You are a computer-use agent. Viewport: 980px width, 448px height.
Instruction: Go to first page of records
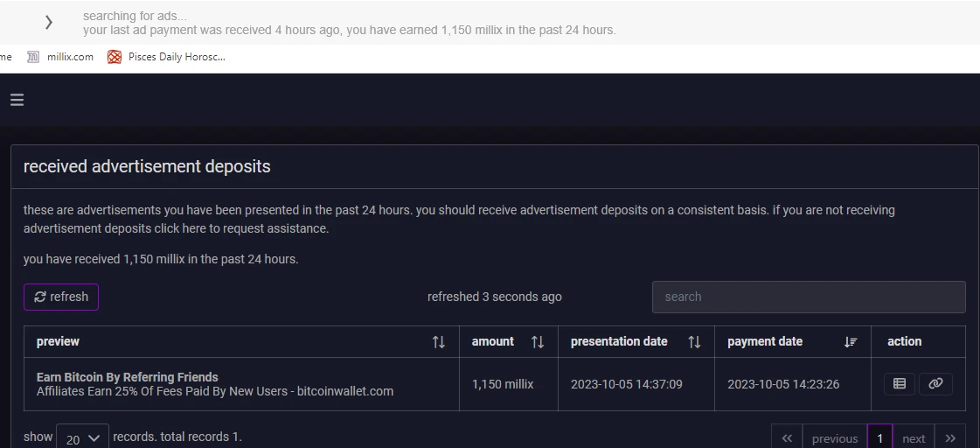787,438
